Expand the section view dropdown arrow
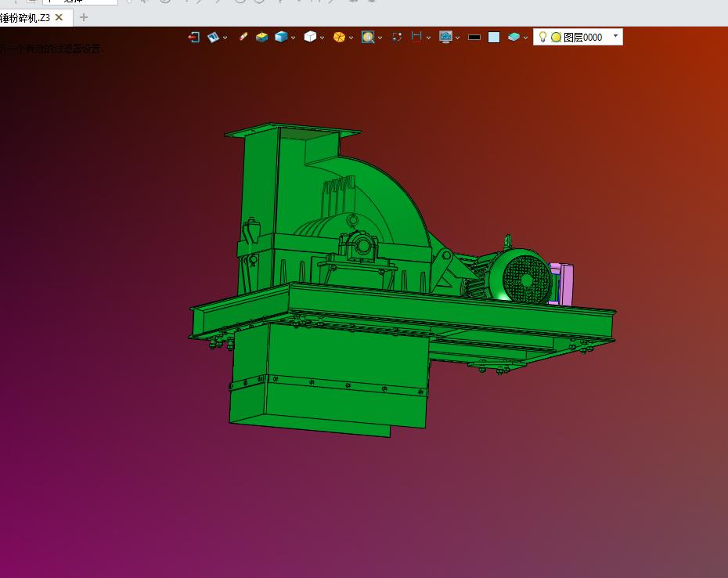Screen dimensions: 728x578 point(428,38)
